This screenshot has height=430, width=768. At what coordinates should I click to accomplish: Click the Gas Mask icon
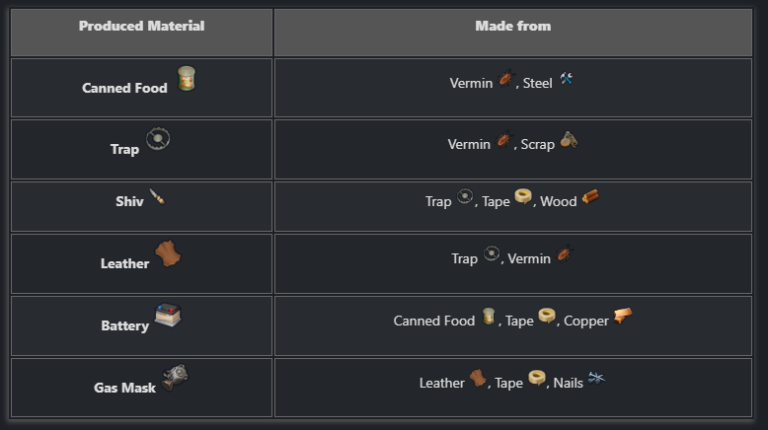[x=174, y=379]
